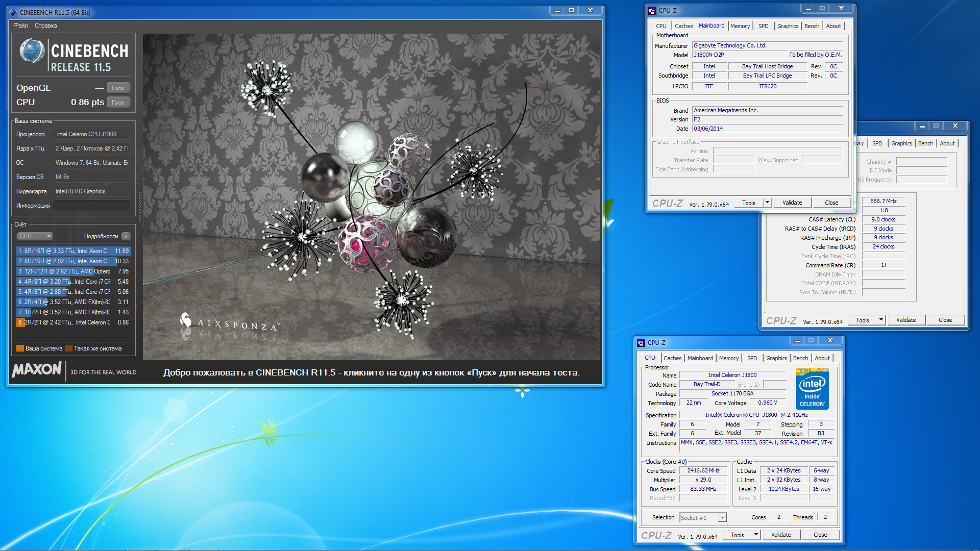Screen dimensions: 980x551
Task: Open Graphics tab in Mainboard CPU-Z window
Action: (788, 26)
